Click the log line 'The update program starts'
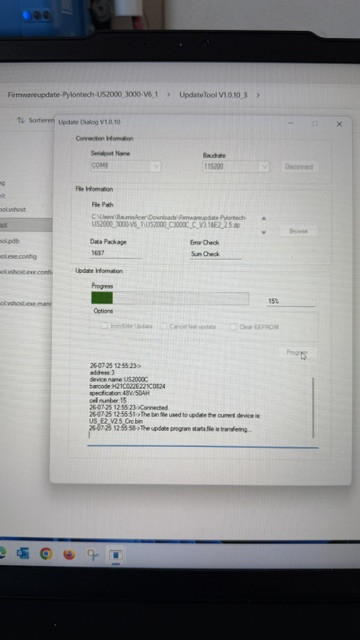Screen dimensions: 360x640 point(171,429)
